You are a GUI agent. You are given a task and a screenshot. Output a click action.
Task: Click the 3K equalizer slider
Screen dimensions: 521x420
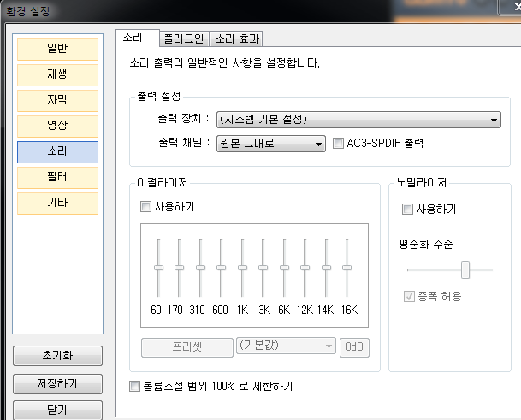pyautogui.click(x=263, y=268)
